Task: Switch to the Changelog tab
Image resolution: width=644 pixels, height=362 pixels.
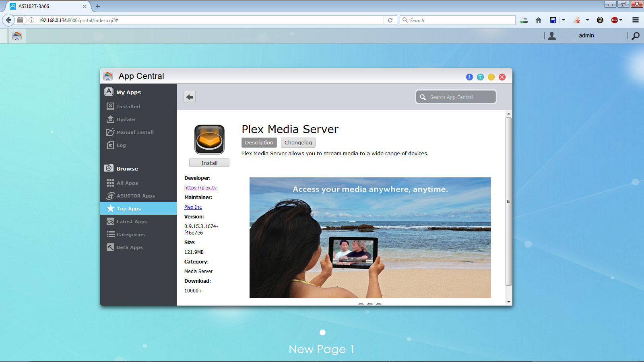Action: click(x=298, y=143)
